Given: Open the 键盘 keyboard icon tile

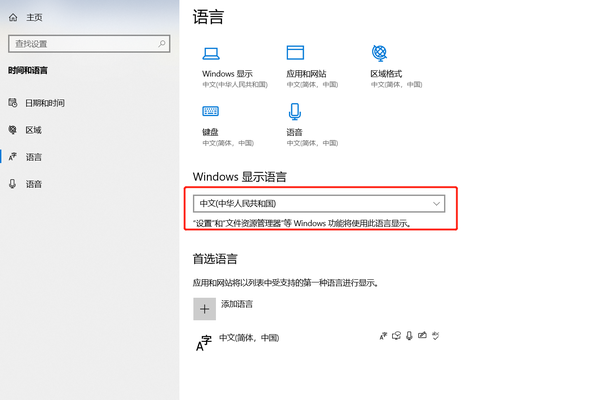Looking at the screenshot, I should 210,111.
